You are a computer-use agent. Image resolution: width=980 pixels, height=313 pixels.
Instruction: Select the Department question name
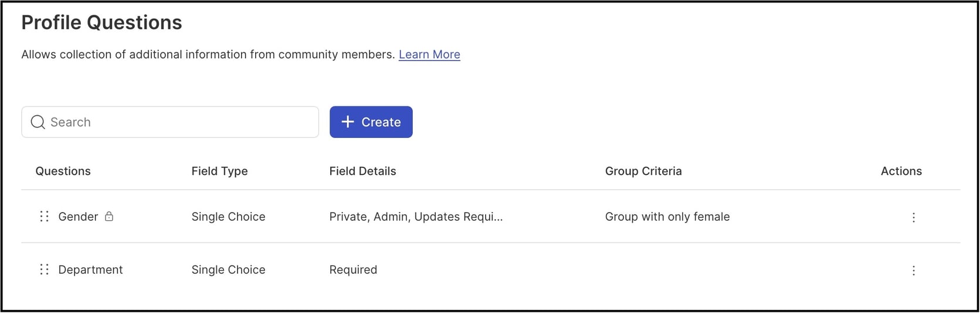coord(90,270)
